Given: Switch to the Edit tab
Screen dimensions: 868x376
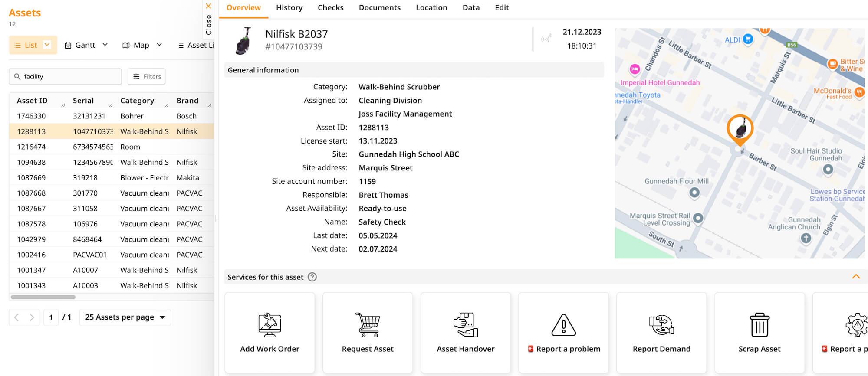Looking at the screenshot, I should point(502,8).
